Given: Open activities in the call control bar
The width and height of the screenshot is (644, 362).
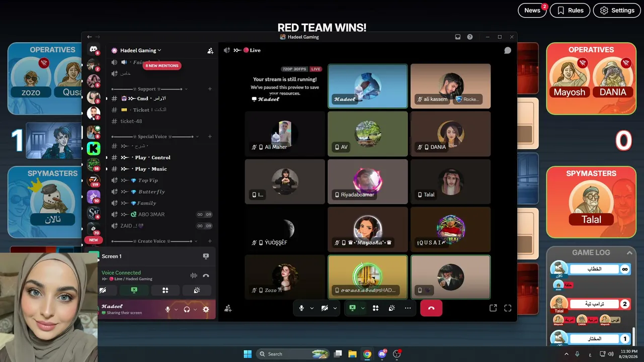Looking at the screenshot, I should [x=375, y=308].
